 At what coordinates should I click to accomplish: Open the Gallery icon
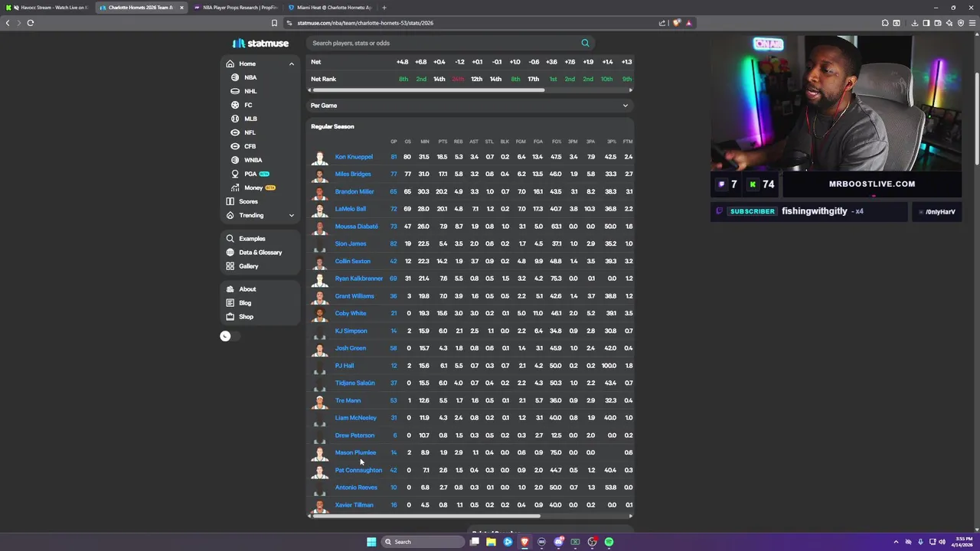(230, 266)
